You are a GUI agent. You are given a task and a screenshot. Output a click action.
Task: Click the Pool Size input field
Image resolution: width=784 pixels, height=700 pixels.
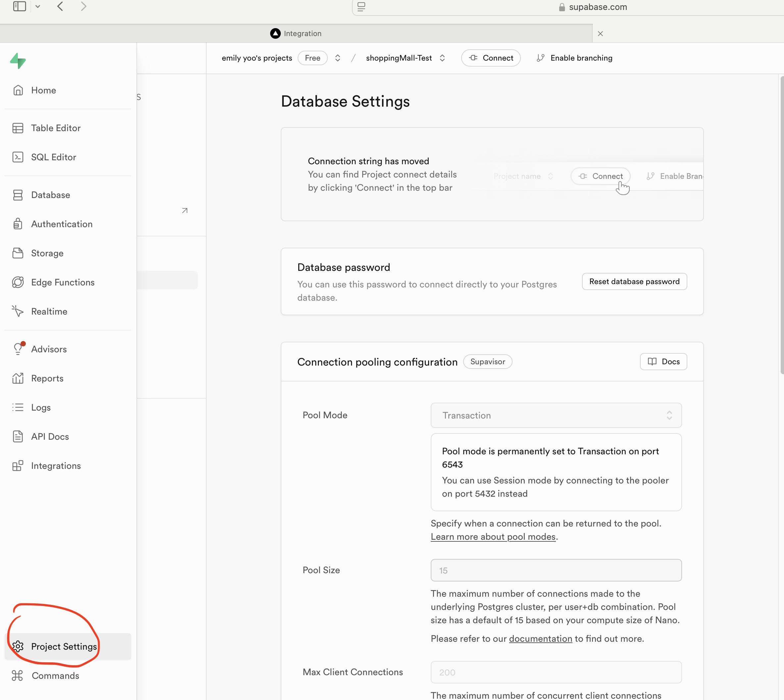(556, 571)
